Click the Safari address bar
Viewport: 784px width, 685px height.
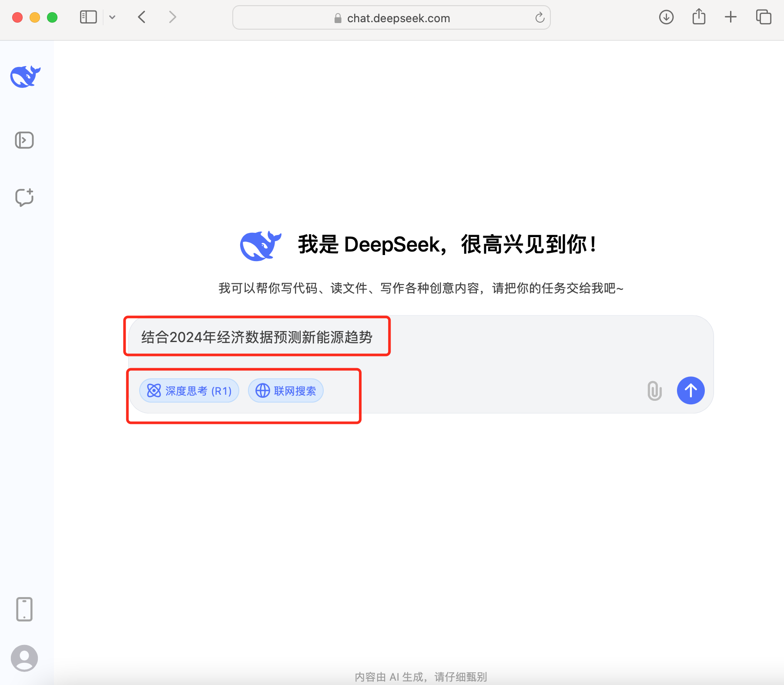392,18
